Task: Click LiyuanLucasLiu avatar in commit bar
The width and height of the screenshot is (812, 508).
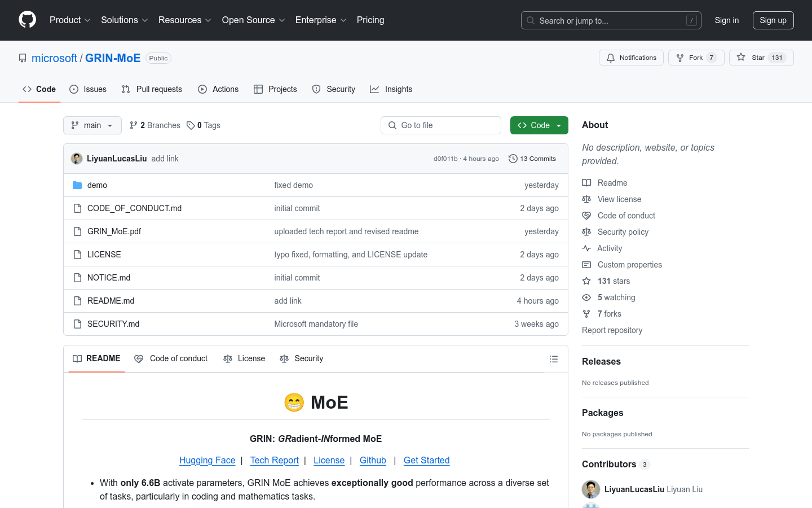Action: [77, 159]
